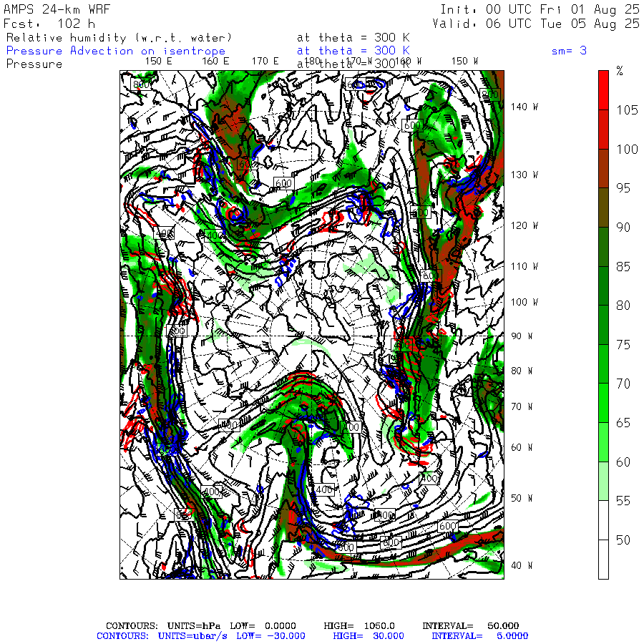
Task: Select the 'Fcst: 102 h' forecast hour label
Action: coord(49,24)
